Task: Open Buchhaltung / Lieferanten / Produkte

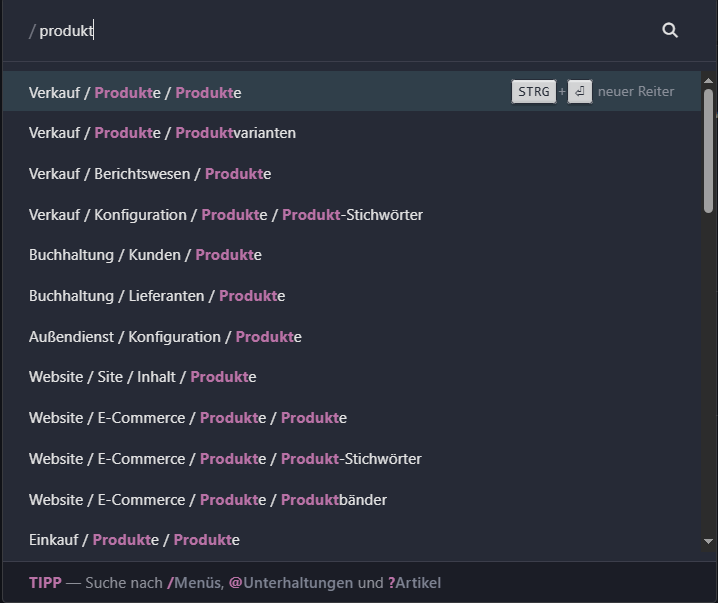Action: pyautogui.click(x=157, y=296)
